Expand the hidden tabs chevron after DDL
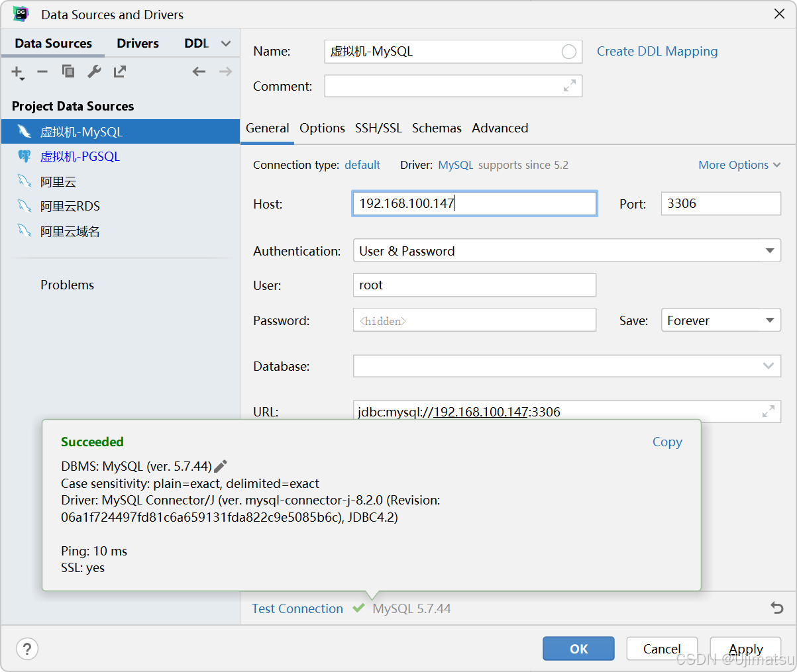The width and height of the screenshot is (797, 672). (x=226, y=44)
